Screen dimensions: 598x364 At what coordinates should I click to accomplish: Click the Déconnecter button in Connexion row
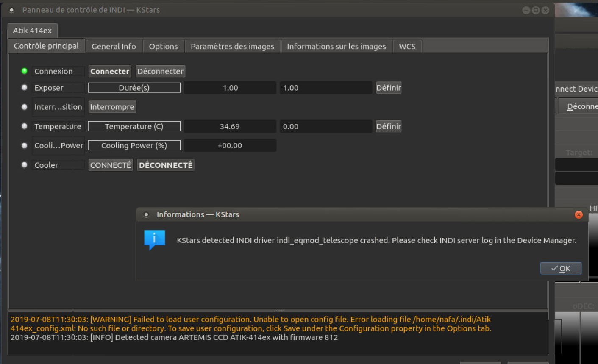pyautogui.click(x=160, y=71)
